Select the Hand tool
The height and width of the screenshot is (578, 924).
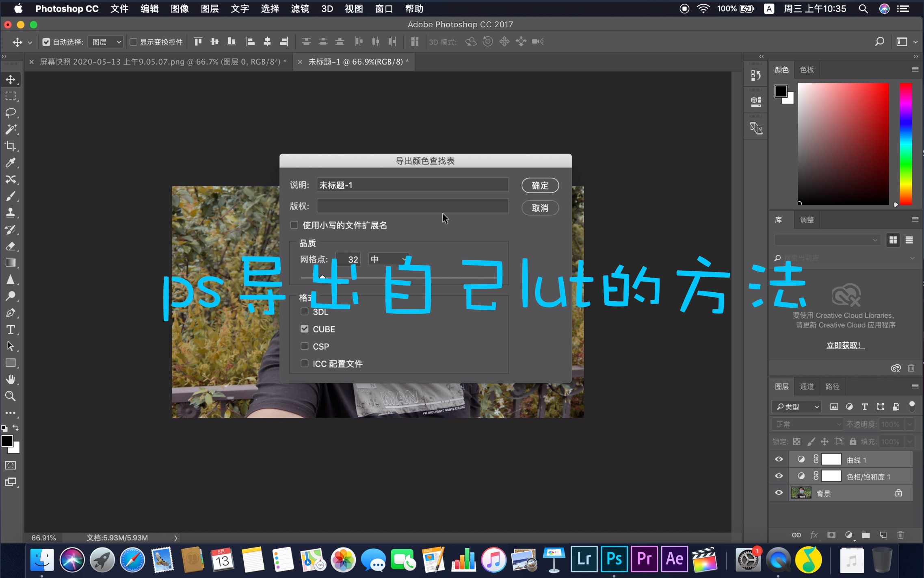11,379
